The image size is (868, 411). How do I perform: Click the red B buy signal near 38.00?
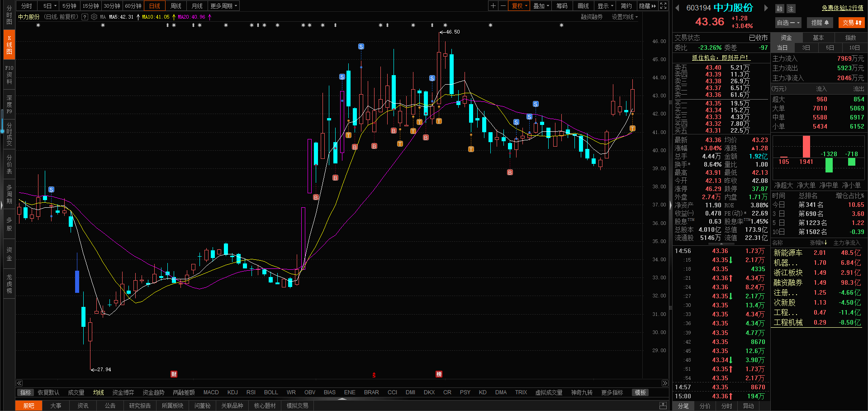[316, 197]
